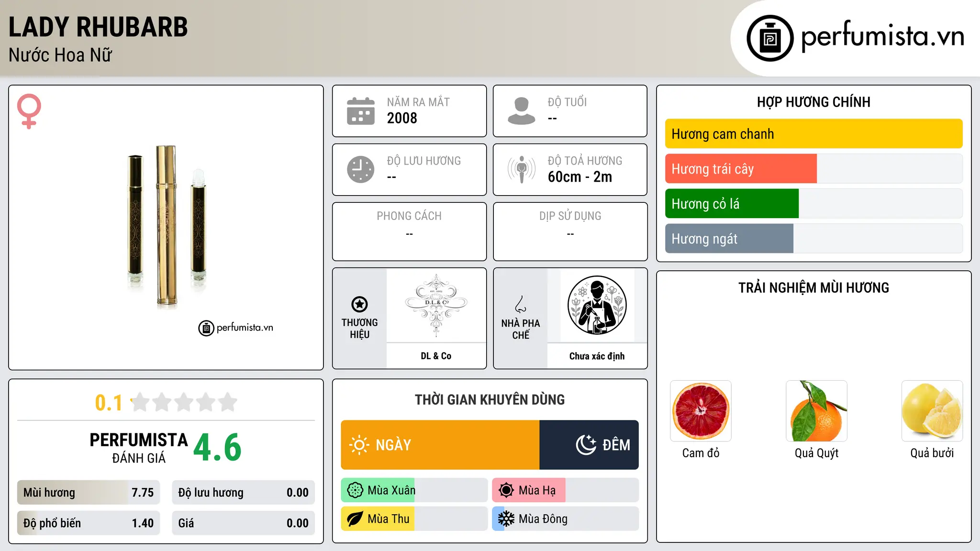980x551 pixels.
Task: Open the DL & Co brand logo
Action: [x=436, y=305]
